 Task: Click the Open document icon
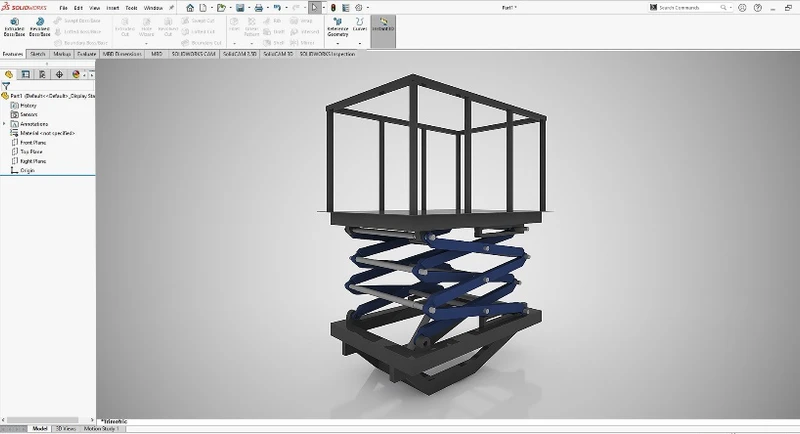(221, 8)
